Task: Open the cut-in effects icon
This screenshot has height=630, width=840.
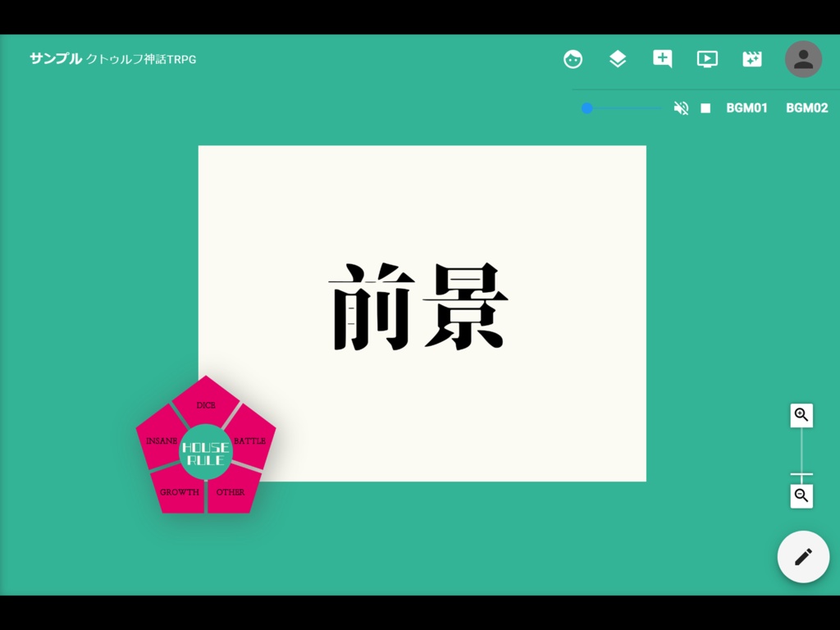Action: point(751,59)
